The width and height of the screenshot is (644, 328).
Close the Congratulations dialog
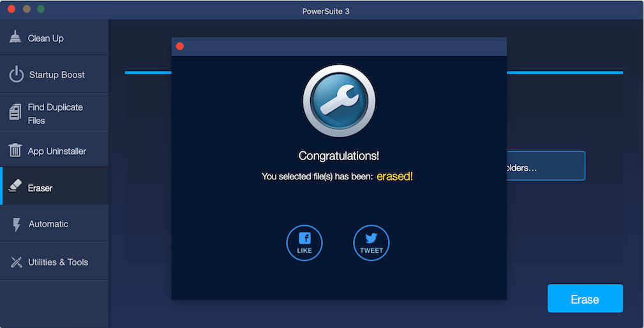(x=179, y=47)
